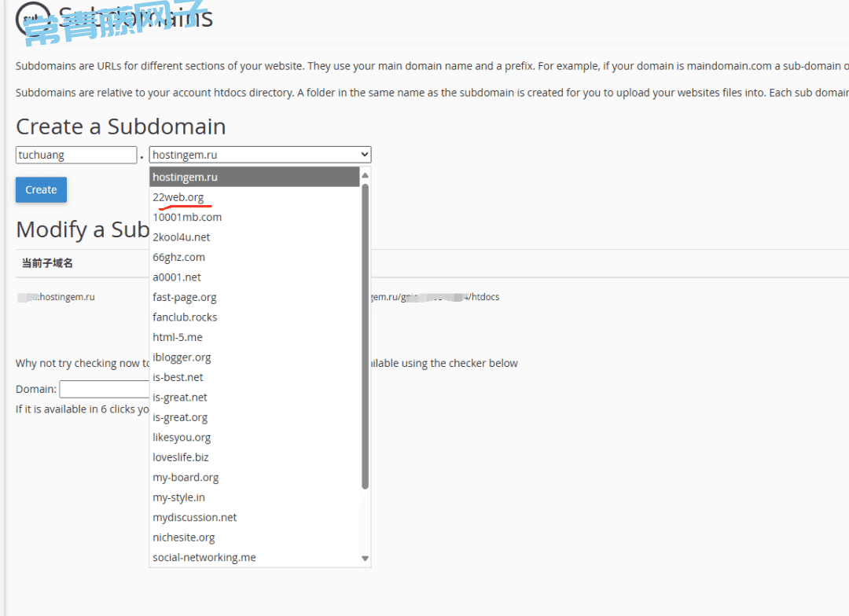Choose social-networking.me domain option
Screen dimensions: 849x616
[255, 558]
